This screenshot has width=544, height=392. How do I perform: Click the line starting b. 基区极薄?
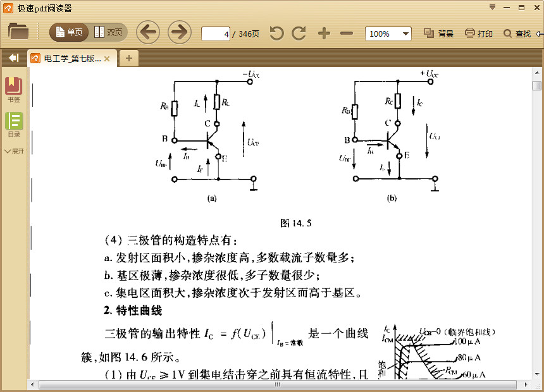point(212,276)
